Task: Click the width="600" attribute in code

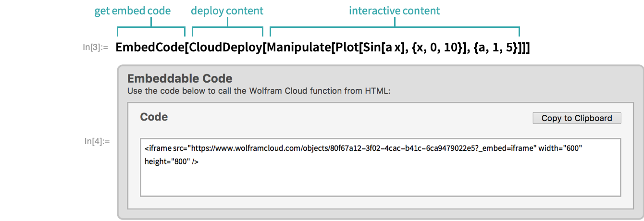Action: coord(560,148)
